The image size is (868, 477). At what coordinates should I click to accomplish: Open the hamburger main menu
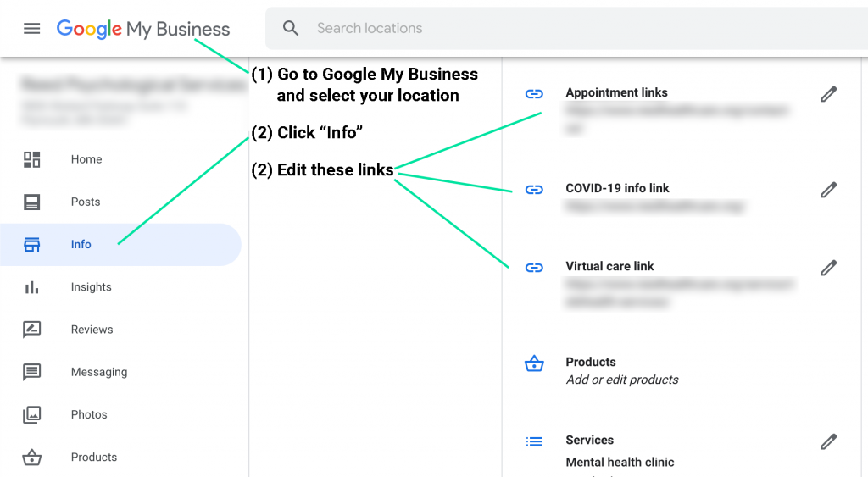(x=31, y=29)
